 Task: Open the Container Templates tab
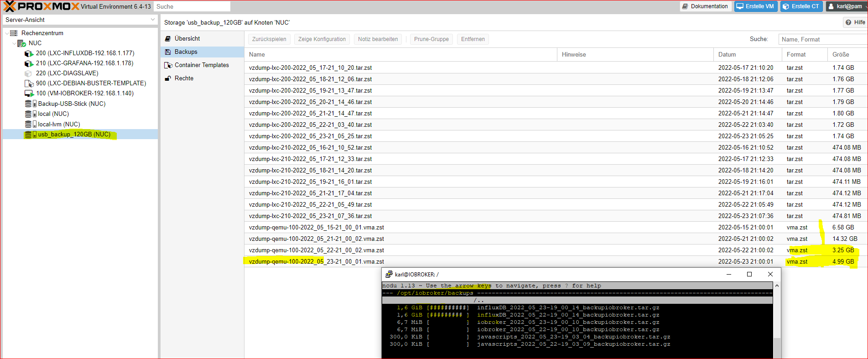point(203,65)
